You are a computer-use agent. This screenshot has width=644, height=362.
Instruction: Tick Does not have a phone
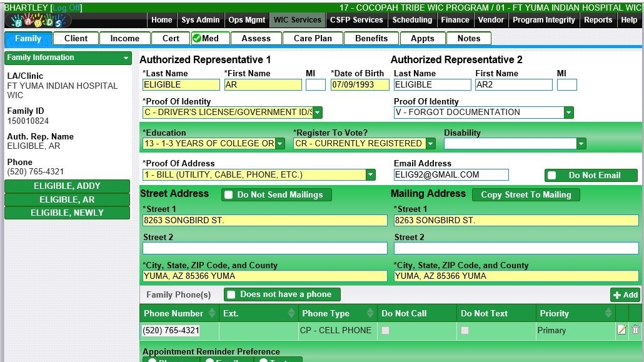(x=231, y=294)
